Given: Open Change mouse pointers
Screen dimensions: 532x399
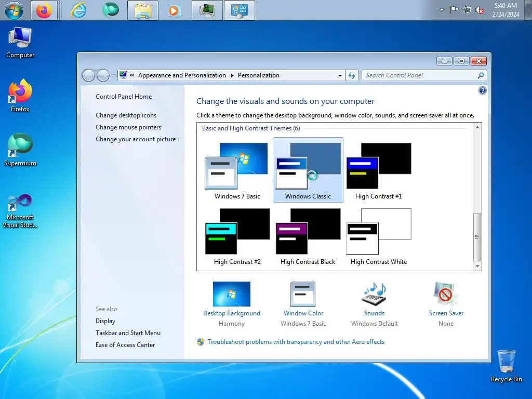Looking at the screenshot, I should [128, 127].
